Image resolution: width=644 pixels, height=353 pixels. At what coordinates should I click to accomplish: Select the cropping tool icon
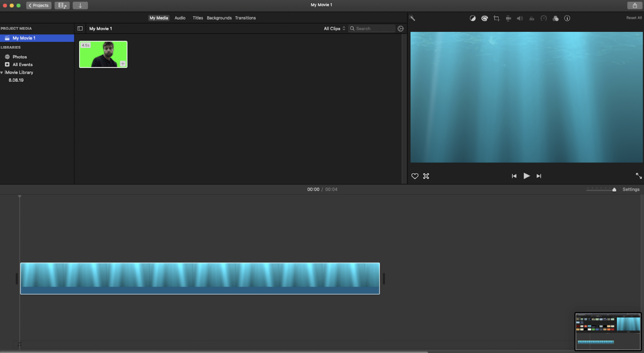(x=496, y=18)
